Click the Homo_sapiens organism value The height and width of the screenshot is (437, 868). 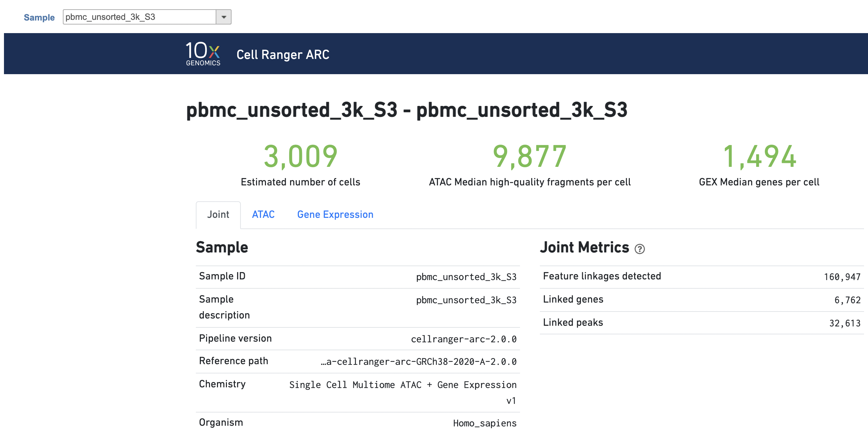pos(484,423)
